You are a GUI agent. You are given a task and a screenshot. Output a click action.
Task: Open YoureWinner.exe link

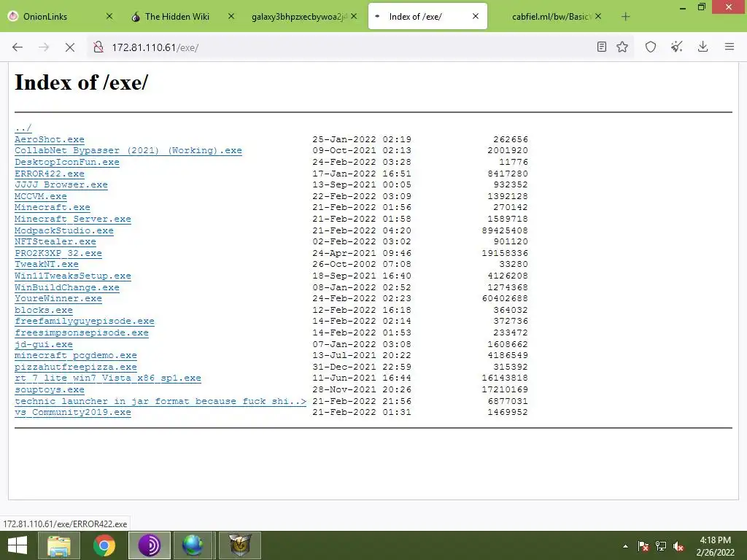click(58, 298)
